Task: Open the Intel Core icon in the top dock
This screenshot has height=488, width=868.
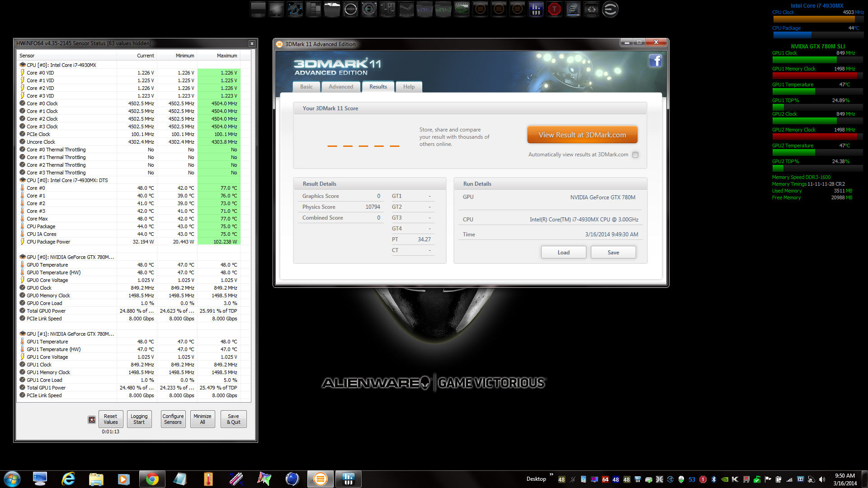Action: [573, 9]
